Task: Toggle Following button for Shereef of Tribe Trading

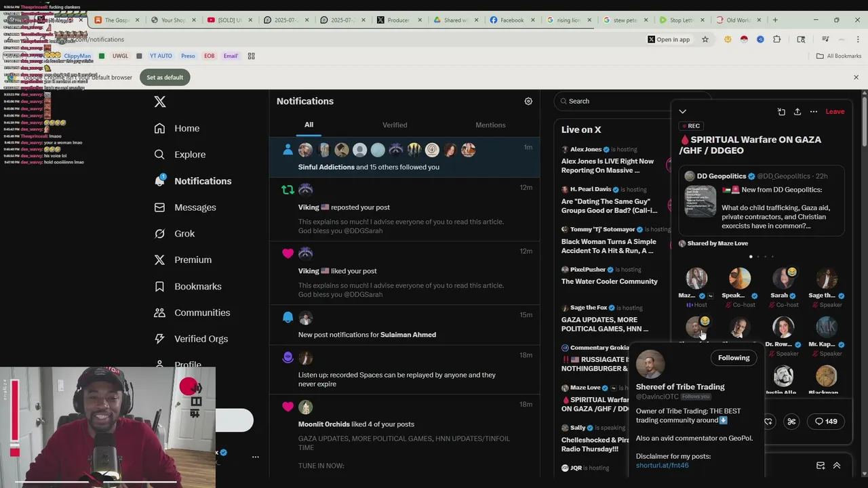Action: (734, 358)
